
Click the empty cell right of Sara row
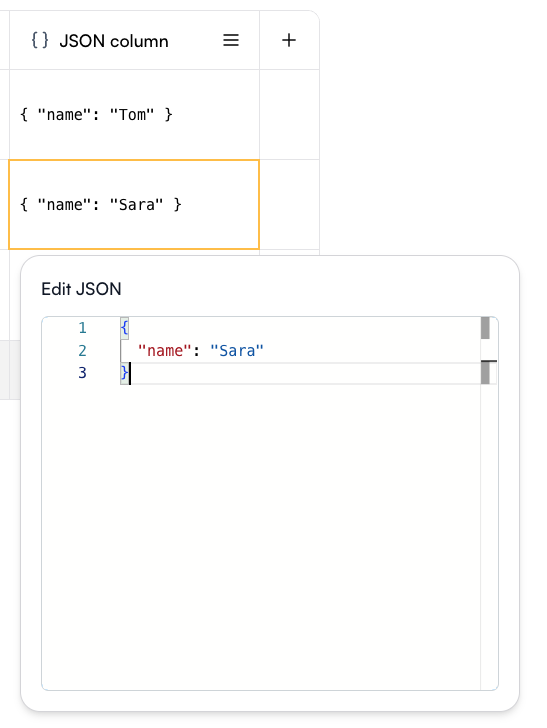click(x=289, y=204)
